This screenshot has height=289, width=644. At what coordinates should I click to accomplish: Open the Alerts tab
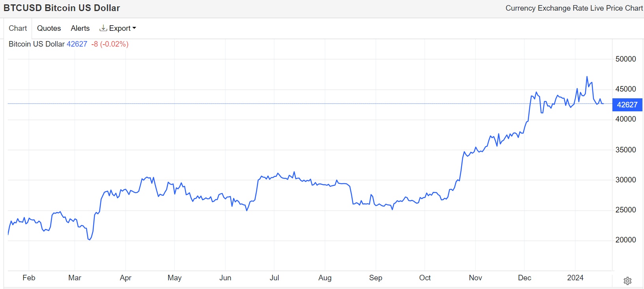click(80, 28)
